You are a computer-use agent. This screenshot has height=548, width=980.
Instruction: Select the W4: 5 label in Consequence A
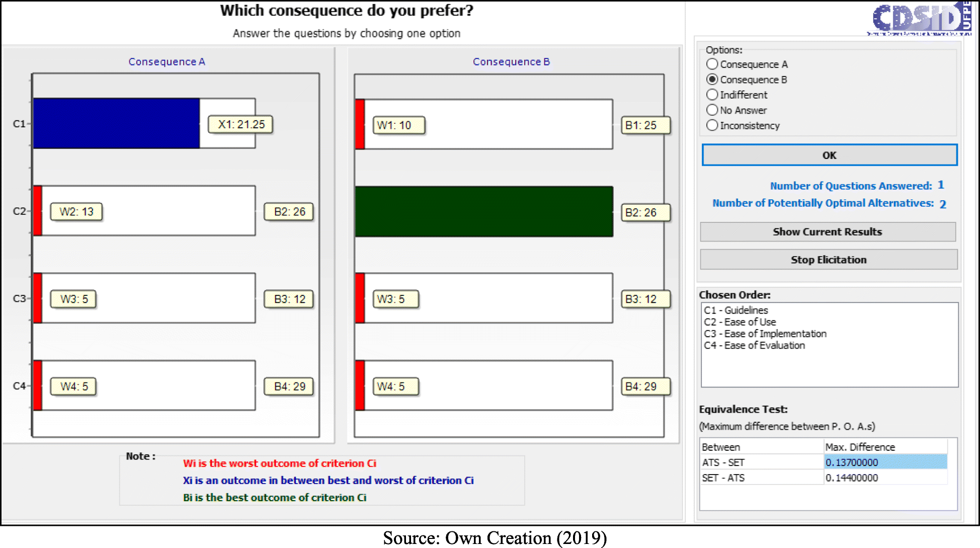[x=73, y=386]
